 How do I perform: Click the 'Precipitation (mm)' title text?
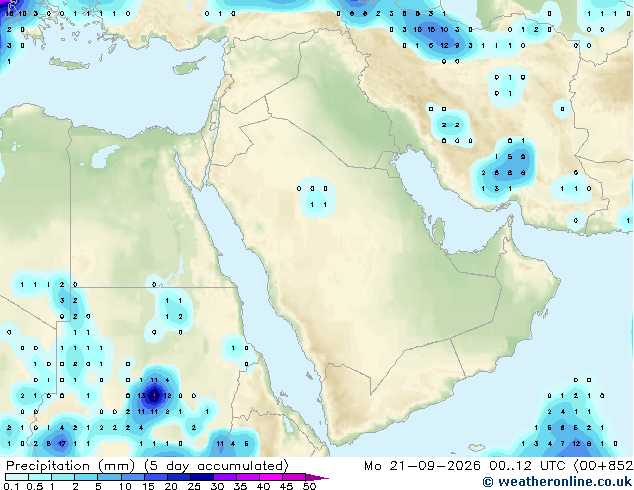click(70, 466)
